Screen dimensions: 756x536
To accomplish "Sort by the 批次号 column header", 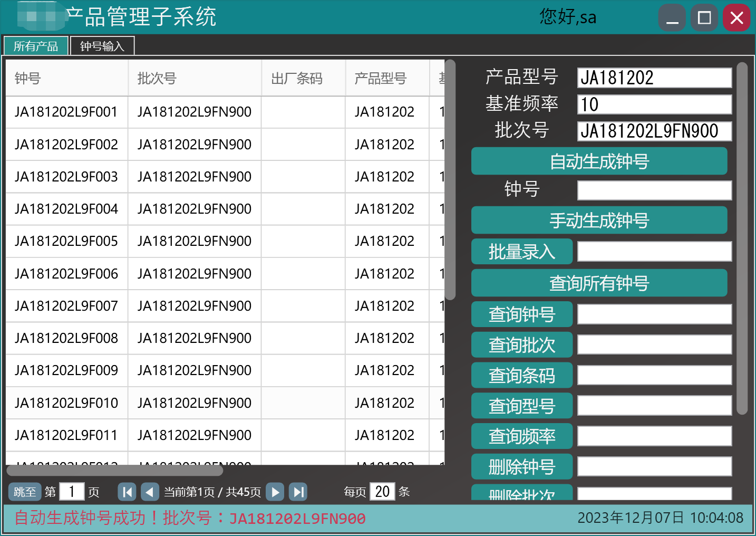I will coord(195,78).
